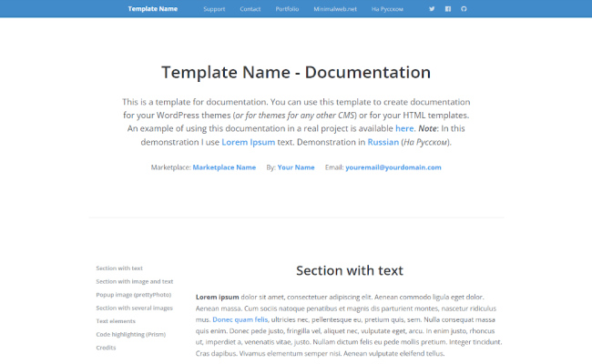Click the 'Email:' label text

pos(334,167)
